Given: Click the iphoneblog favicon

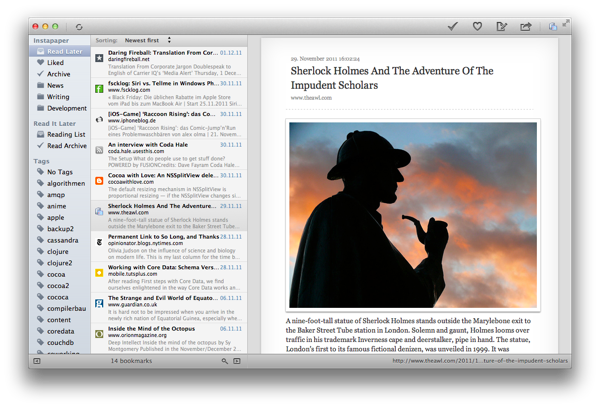Looking at the screenshot, I should (x=99, y=119).
